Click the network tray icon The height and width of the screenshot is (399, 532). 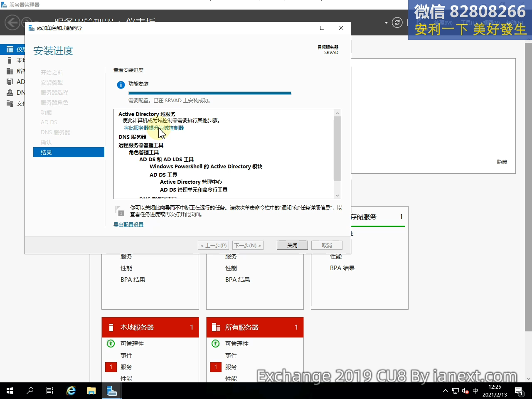(x=456, y=391)
